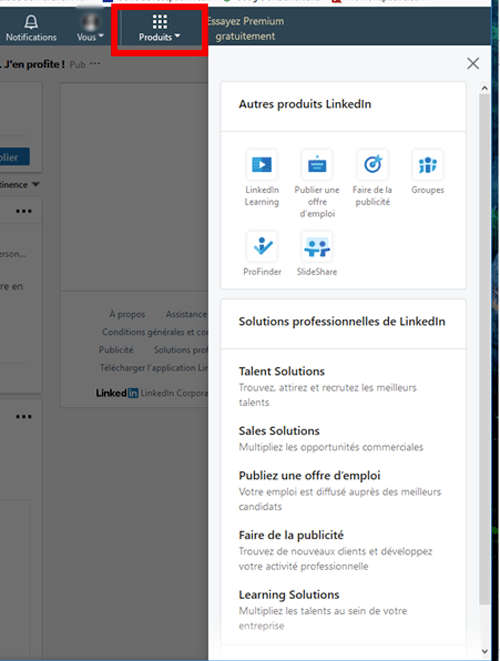
Task: Click the panel scrollbar up arrow
Action: coord(484,88)
